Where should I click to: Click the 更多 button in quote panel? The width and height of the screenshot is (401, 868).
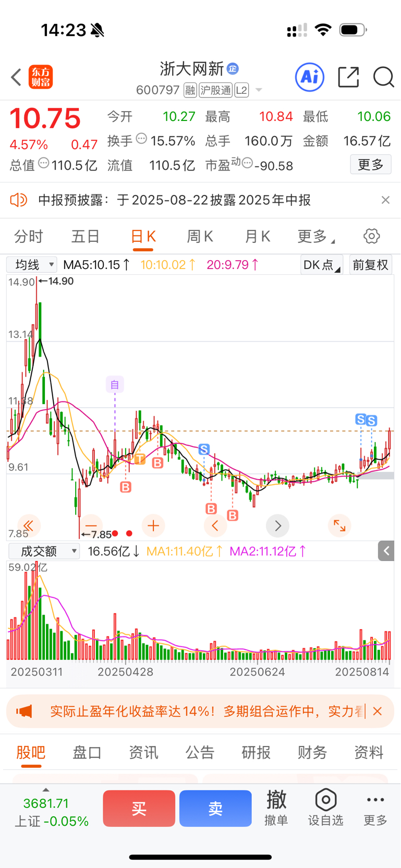click(x=371, y=165)
